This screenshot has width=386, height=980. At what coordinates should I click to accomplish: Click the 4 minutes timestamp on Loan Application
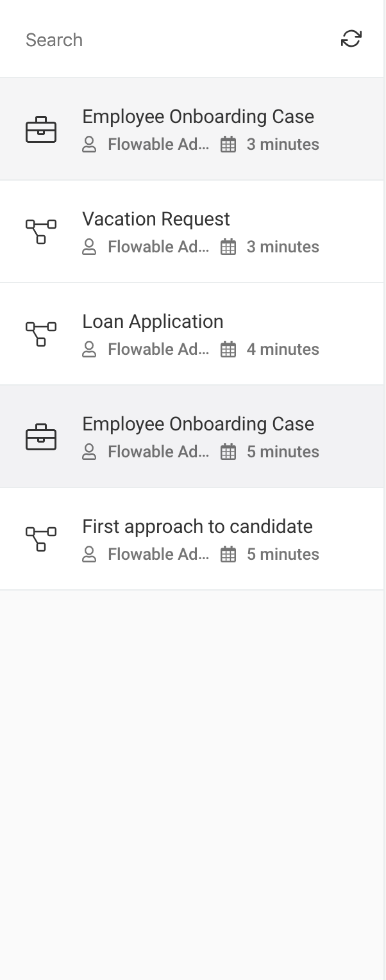(283, 349)
